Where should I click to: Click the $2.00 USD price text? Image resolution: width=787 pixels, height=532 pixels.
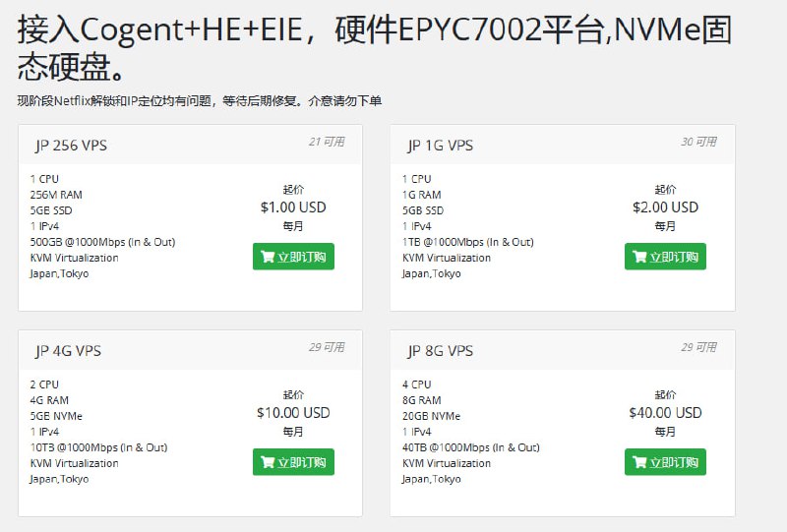pyautogui.click(x=665, y=207)
